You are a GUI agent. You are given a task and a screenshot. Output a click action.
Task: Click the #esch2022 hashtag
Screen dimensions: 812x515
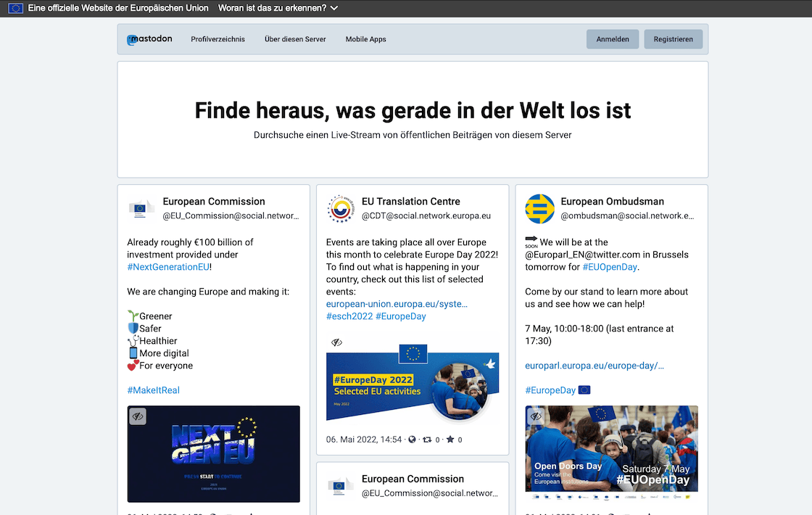tap(349, 316)
